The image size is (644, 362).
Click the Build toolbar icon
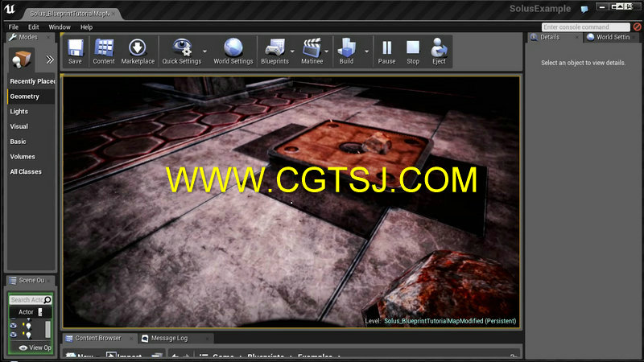346,47
